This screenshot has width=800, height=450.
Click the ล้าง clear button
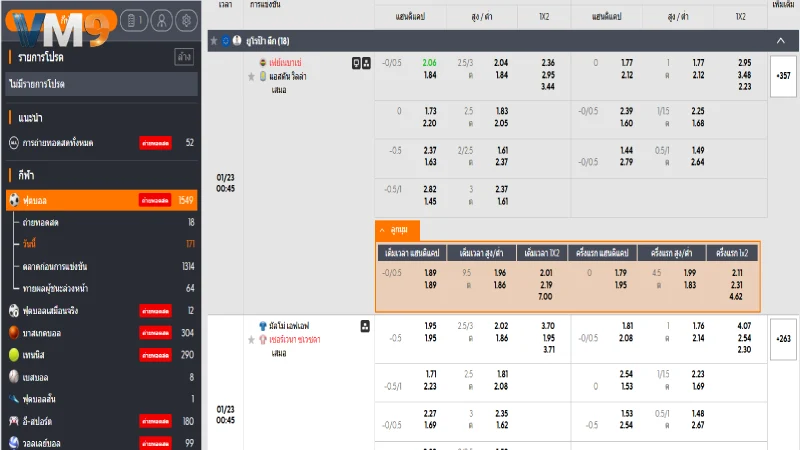184,57
